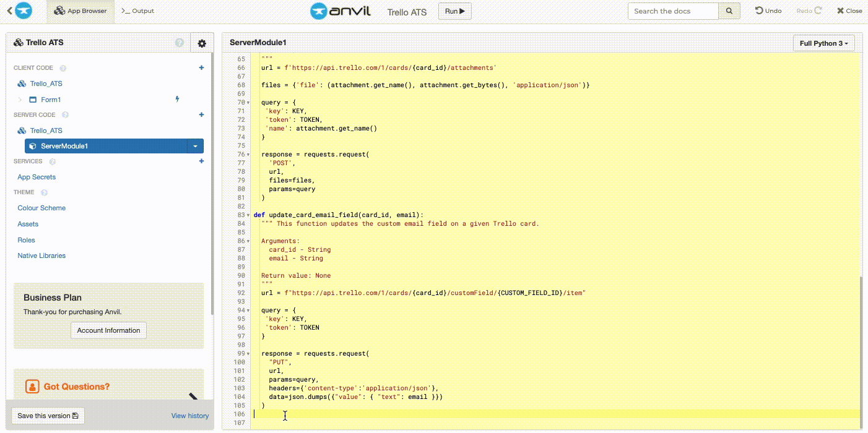Collapse Arguments block fold at line 86
This screenshot has width=868, height=433.
tap(248, 241)
